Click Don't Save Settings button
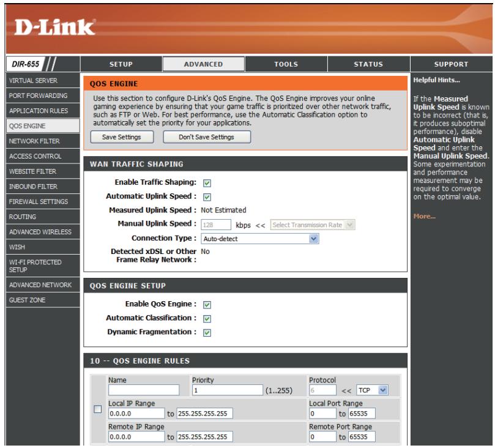 207,137
